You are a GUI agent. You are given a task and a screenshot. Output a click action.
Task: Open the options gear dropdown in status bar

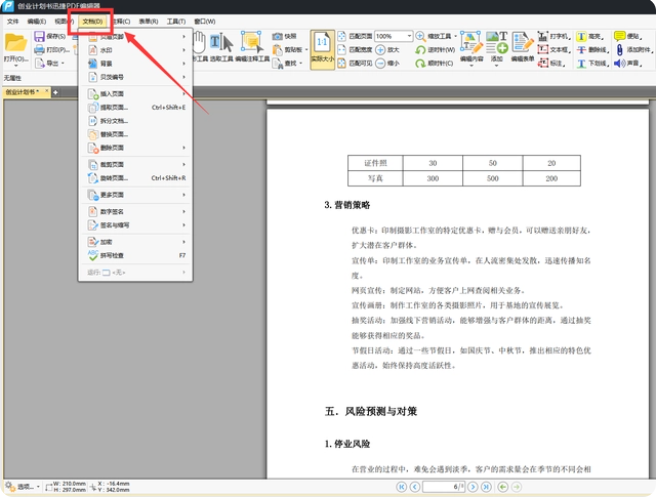tap(38, 487)
